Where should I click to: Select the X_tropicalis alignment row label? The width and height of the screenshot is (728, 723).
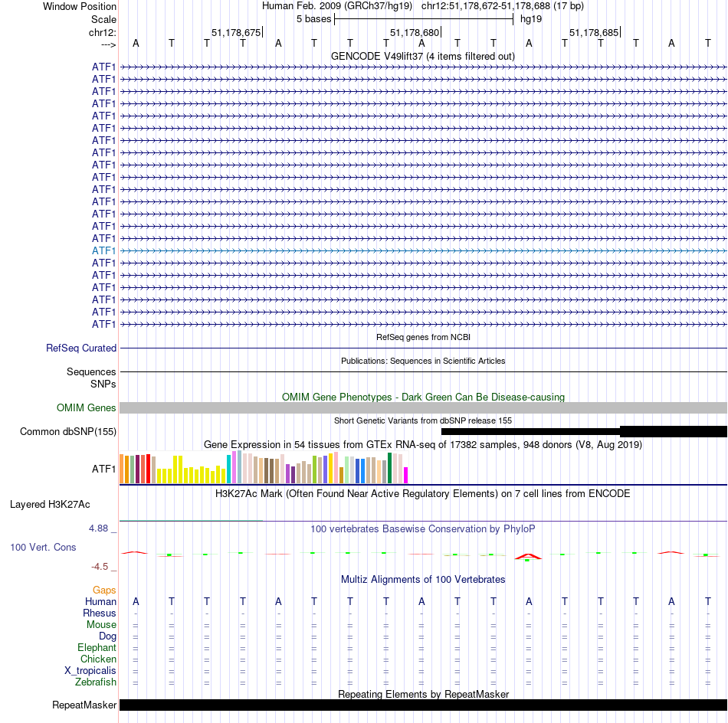point(90,671)
